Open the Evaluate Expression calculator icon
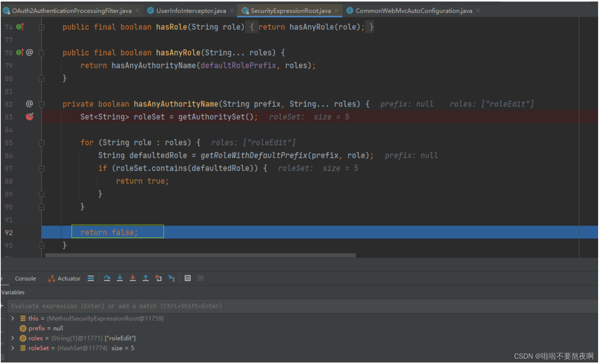The image size is (600, 364). 188,278
